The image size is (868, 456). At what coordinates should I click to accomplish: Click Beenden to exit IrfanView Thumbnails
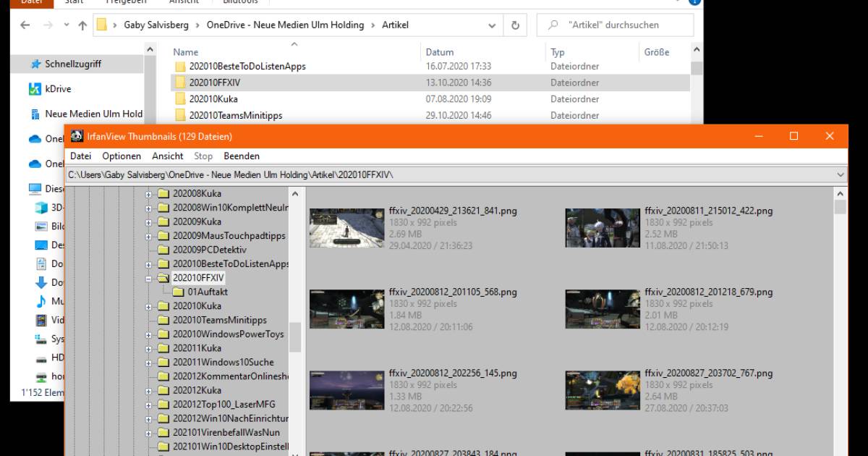242,156
